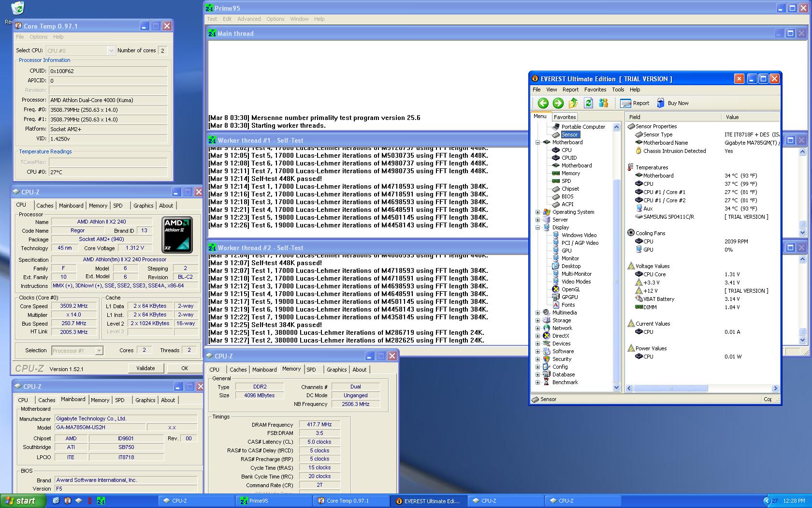This screenshot has height=508, width=812.
Task: Select the OpenGL item in EVEREST tree
Action: click(x=570, y=289)
